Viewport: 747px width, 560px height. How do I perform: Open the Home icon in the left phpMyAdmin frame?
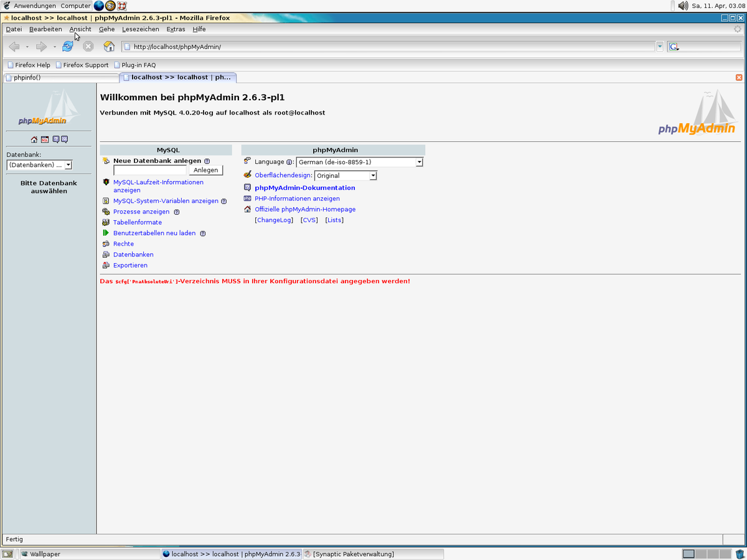[34, 139]
